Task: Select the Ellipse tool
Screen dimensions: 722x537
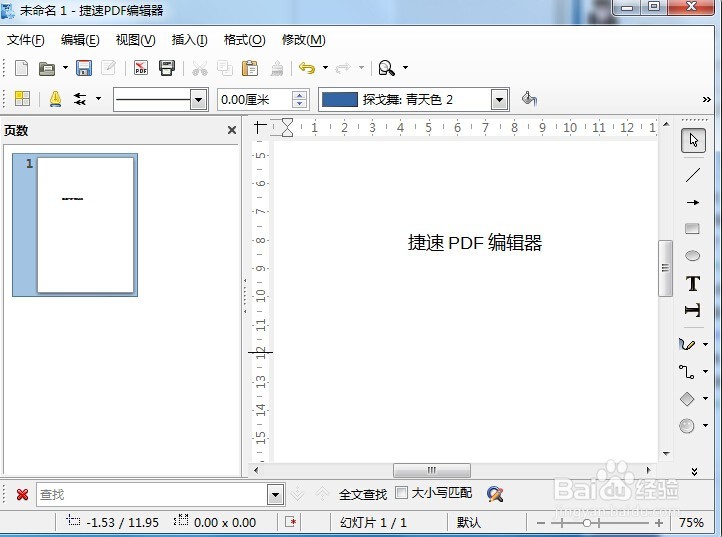Action: 693,256
